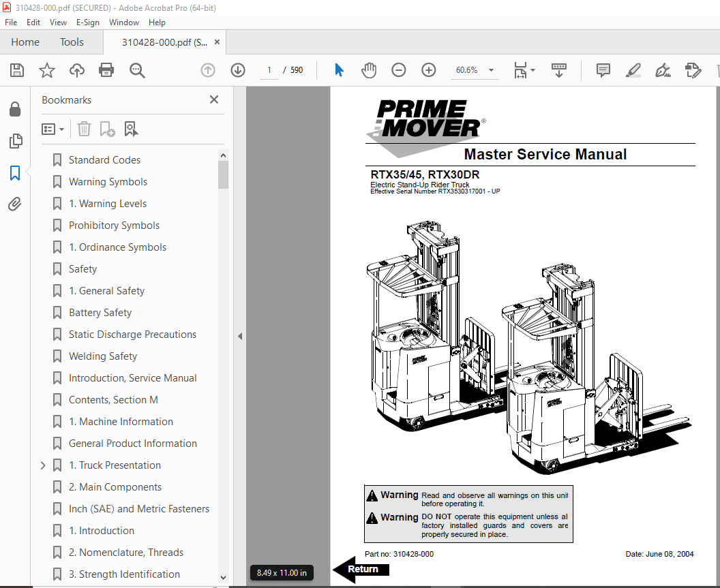The height and width of the screenshot is (588, 720).
Task: Open the E-Sign menu
Action: (88, 22)
